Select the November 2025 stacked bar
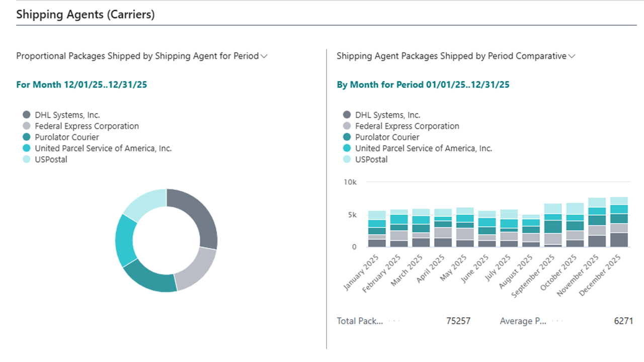 pos(597,222)
